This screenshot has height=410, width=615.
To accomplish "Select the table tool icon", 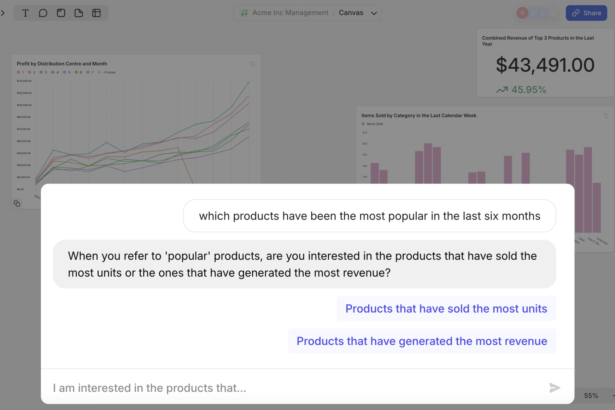I will click(x=96, y=13).
